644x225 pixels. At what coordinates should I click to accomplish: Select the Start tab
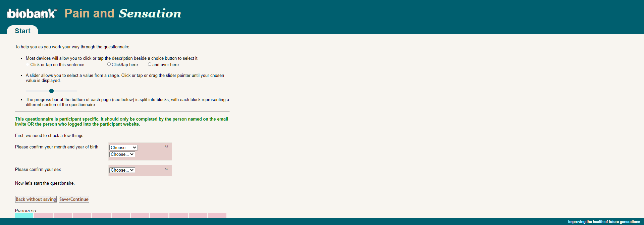[22, 31]
